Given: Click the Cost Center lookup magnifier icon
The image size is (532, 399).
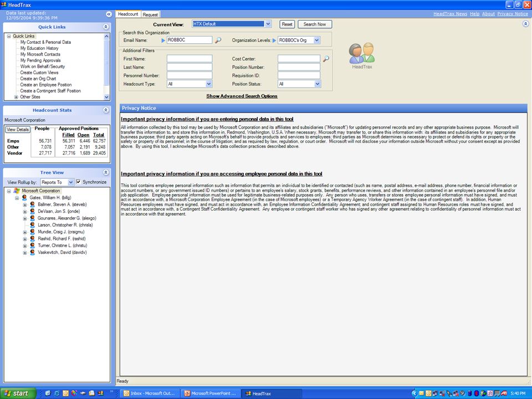Looking at the screenshot, I should tap(326, 59).
